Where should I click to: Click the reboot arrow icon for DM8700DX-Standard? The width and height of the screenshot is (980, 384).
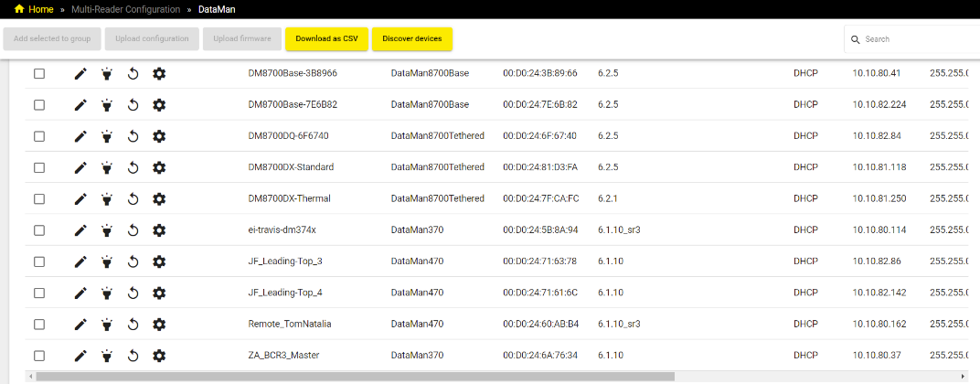(x=133, y=167)
